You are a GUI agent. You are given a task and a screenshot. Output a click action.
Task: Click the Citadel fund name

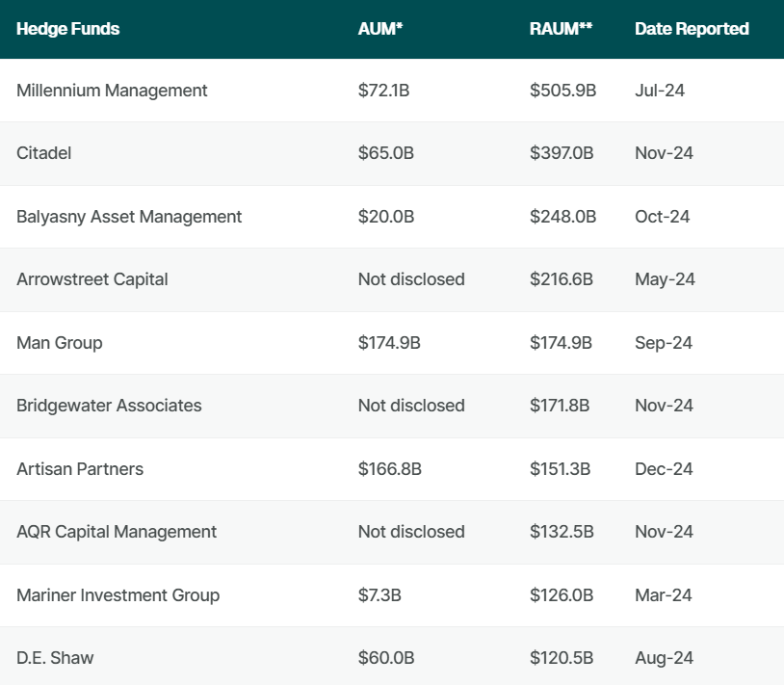click(x=44, y=153)
